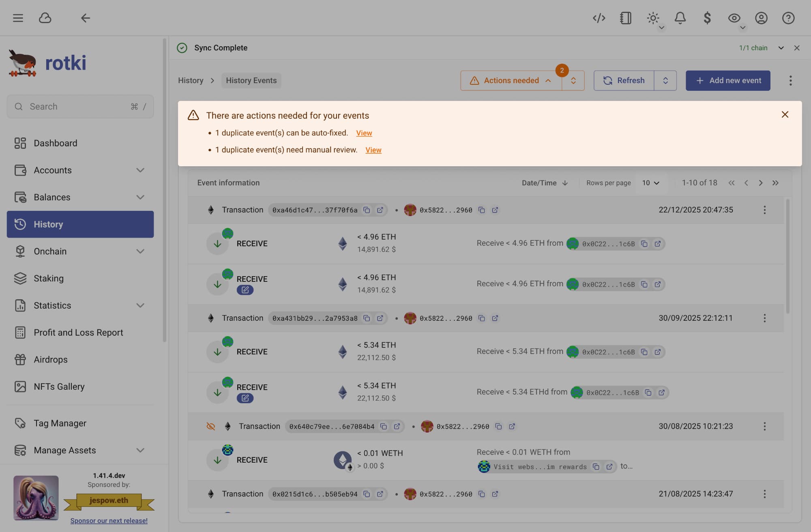Toggle privacy mode eye icon
The image size is (811, 532).
click(734, 18)
